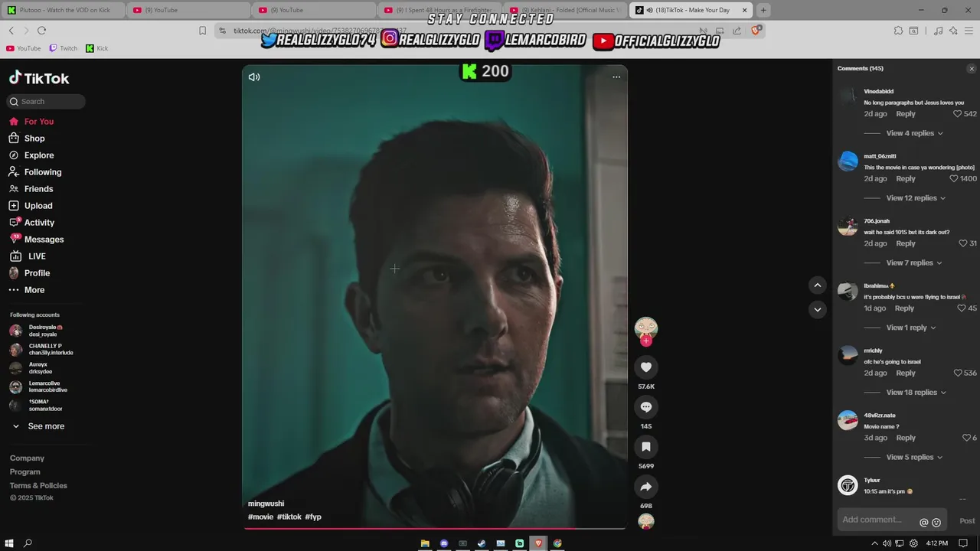Like 48vRzz.nate's comment
The height and width of the screenshot is (551, 980).
(966, 438)
